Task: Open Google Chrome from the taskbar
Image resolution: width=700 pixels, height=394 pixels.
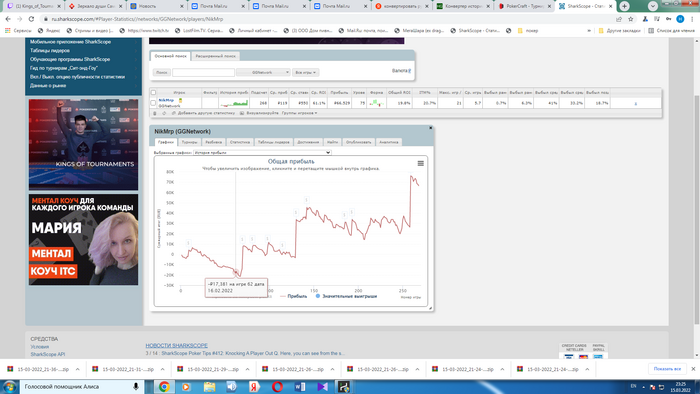Action: pyautogui.click(x=164, y=387)
